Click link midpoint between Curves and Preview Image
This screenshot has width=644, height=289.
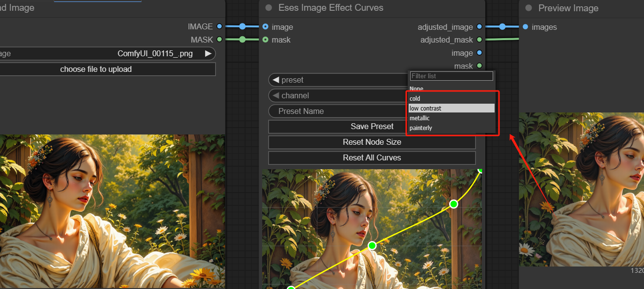[x=502, y=27]
